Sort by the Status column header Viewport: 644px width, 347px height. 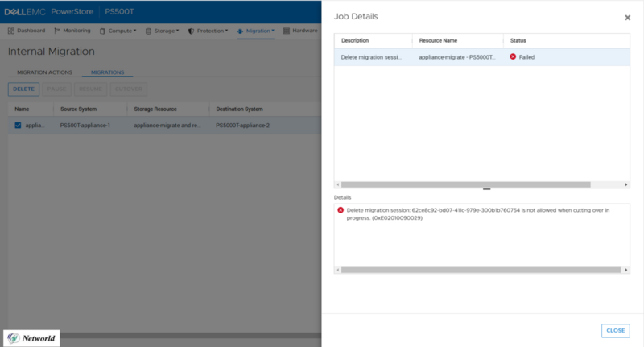[518, 40]
